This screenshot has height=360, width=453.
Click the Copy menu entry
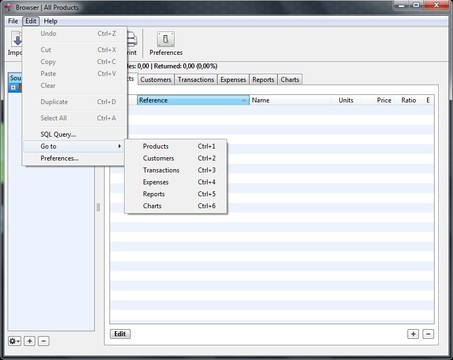[x=75, y=62]
